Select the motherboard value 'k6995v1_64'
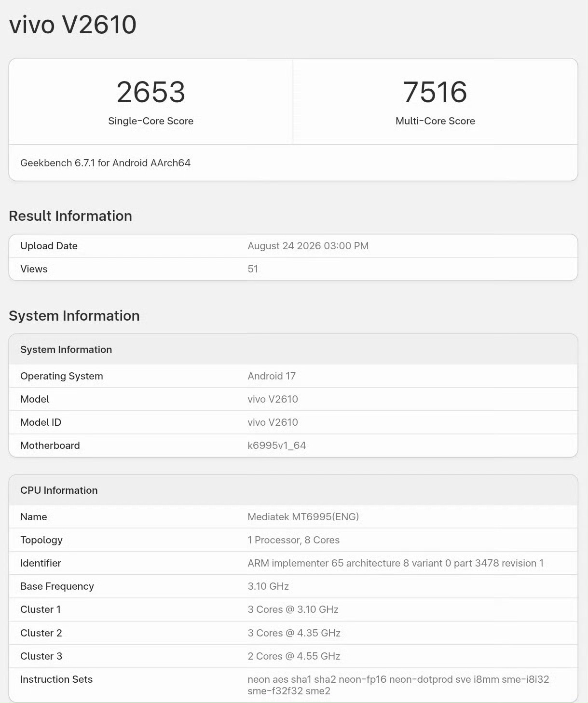The width and height of the screenshot is (588, 703). [276, 446]
